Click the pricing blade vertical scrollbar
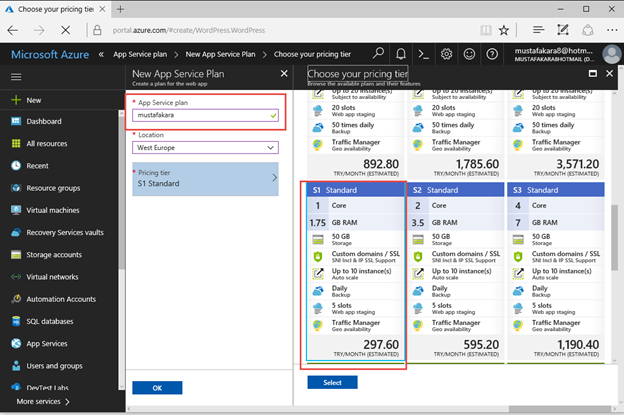Screen dimensions: 624x415 [x=614, y=238]
